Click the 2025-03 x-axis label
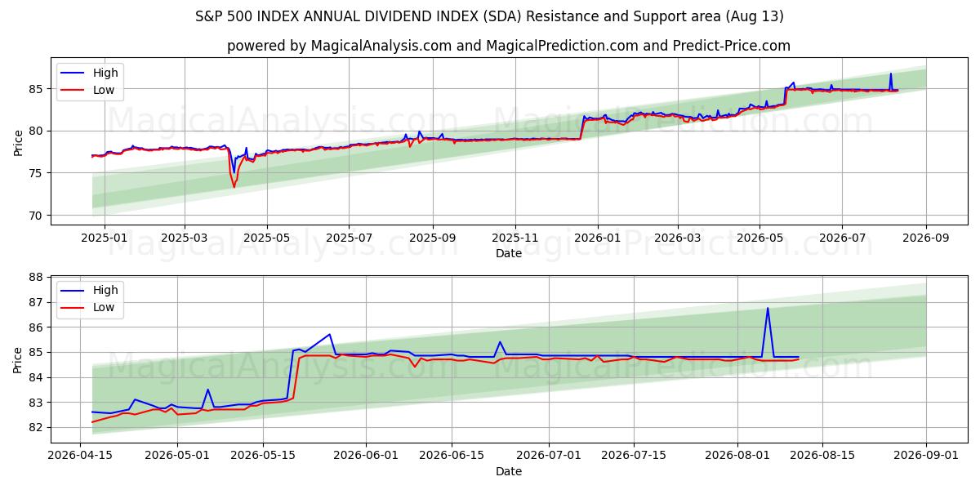This screenshot has width=980, height=490. click(184, 238)
